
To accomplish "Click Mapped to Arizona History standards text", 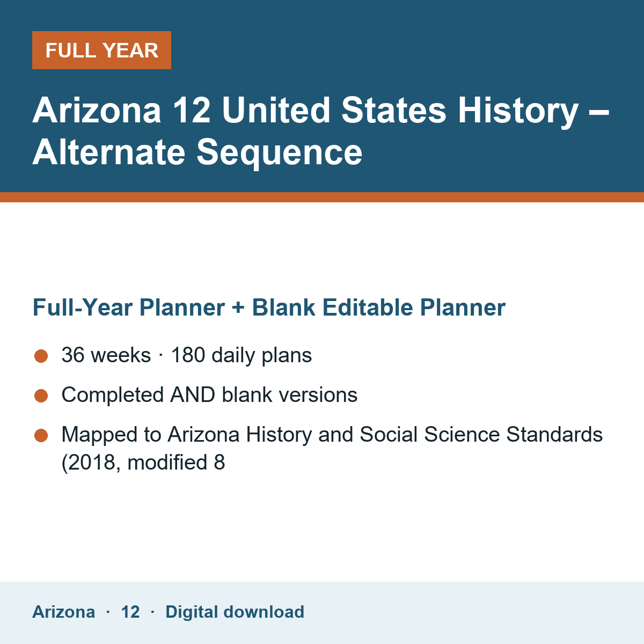I will [332, 435].
